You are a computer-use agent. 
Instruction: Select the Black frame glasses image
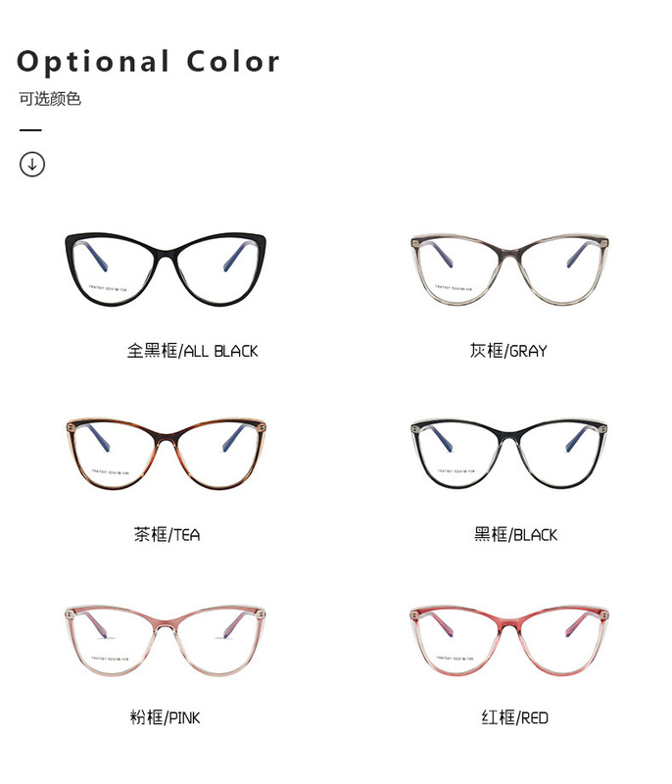[x=509, y=454]
